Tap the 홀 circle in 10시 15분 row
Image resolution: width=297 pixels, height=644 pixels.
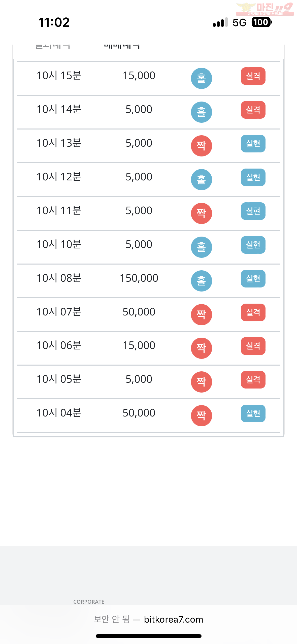coord(201,78)
